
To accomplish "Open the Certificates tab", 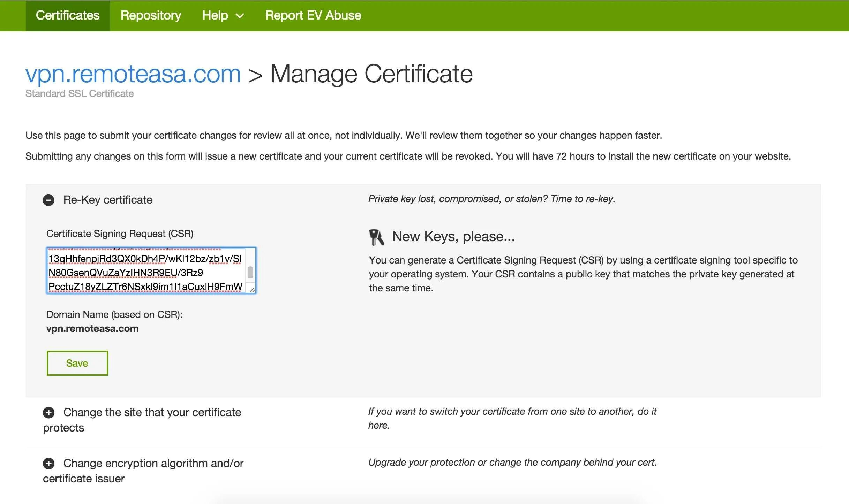I will click(x=68, y=16).
